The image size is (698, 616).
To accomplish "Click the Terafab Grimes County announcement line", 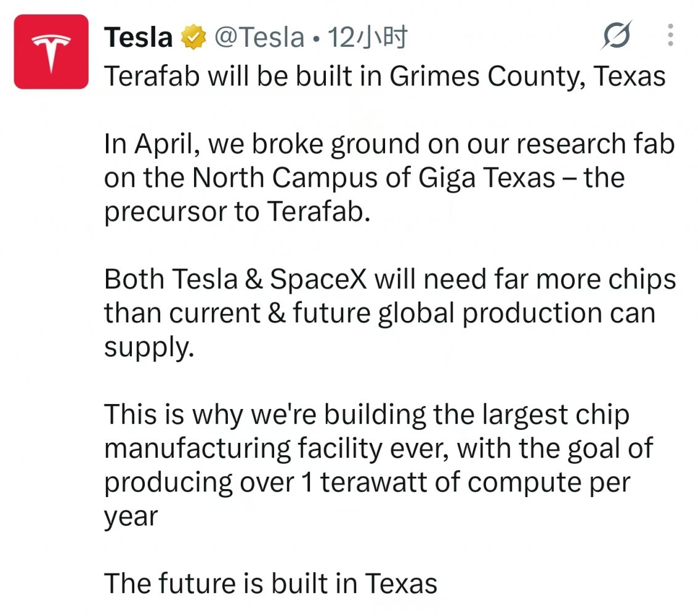I will pos(384,76).
